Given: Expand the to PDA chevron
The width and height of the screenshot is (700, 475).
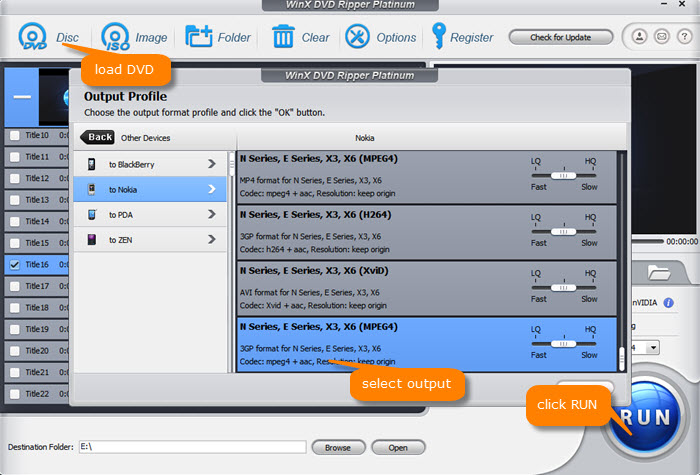Looking at the screenshot, I should (x=212, y=214).
